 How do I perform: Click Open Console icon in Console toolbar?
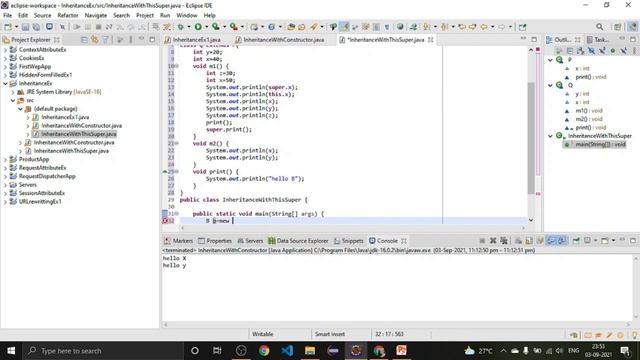(605, 241)
